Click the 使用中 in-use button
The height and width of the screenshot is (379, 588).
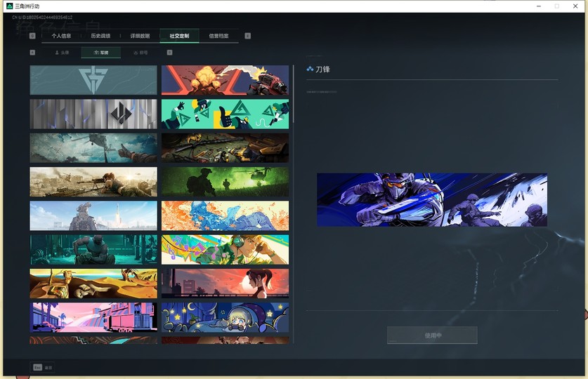432,335
